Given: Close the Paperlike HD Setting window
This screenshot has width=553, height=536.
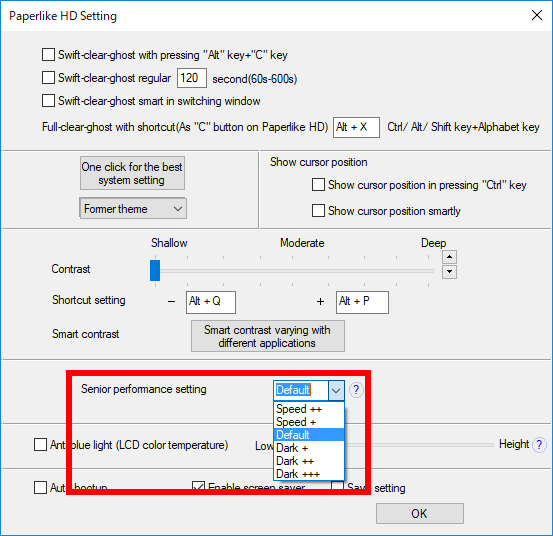Looking at the screenshot, I should point(537,15).
